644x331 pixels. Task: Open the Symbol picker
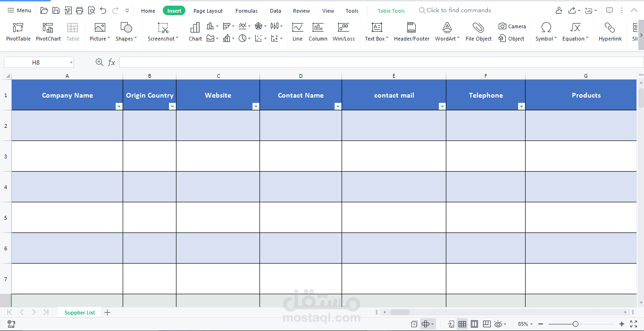coord(546,32)
